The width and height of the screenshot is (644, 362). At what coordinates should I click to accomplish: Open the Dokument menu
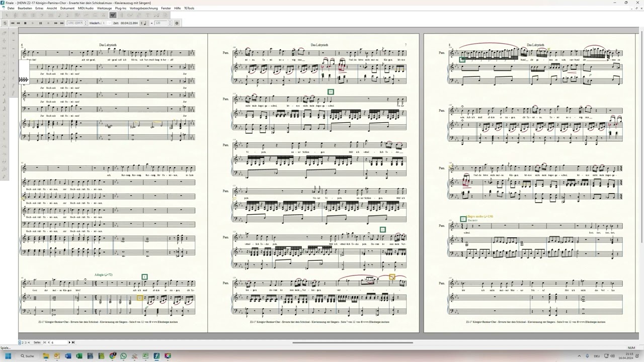point(67,9)
